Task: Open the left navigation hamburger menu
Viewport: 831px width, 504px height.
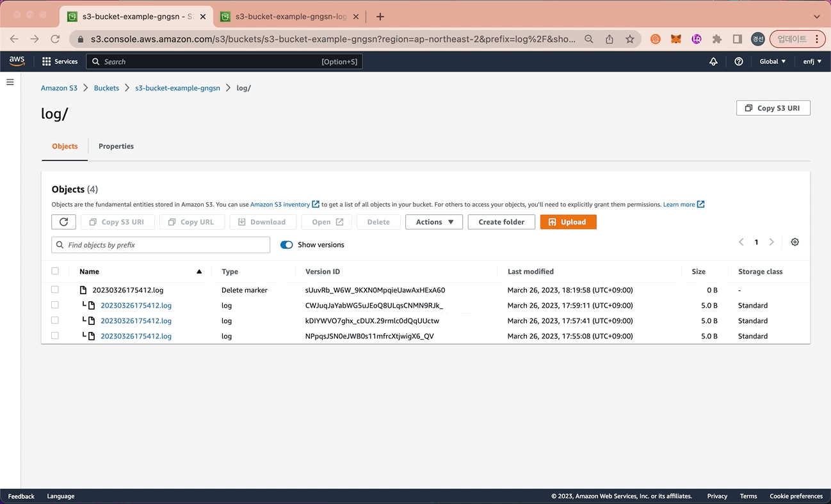Action: pos(10,82)
